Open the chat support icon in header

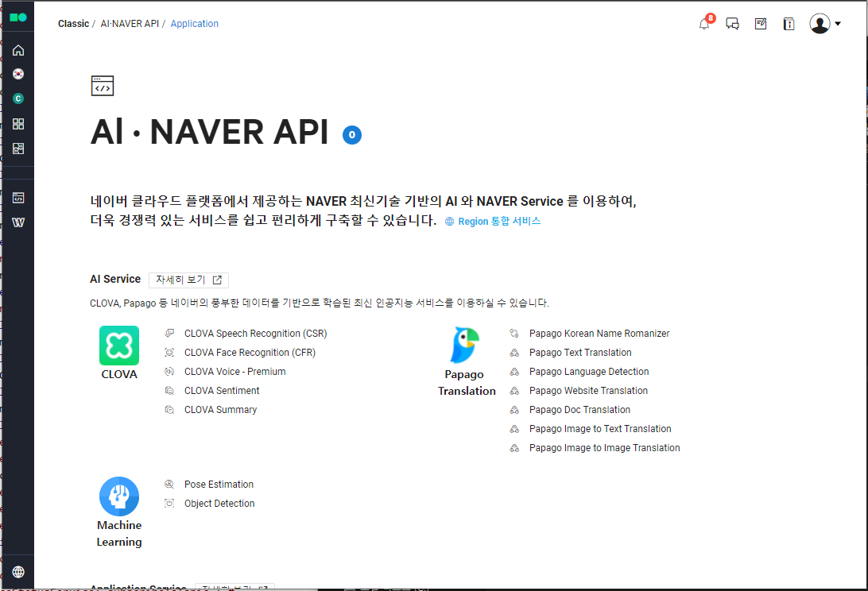point(732,24)
